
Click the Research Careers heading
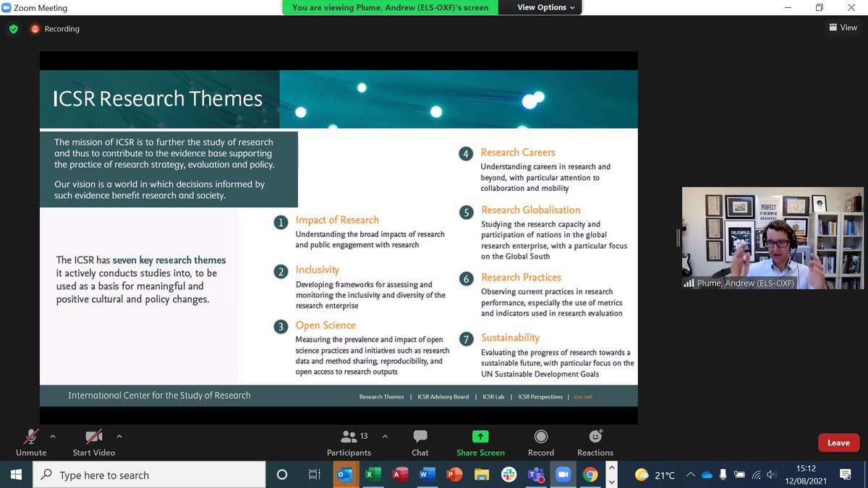tap(518, 153)
